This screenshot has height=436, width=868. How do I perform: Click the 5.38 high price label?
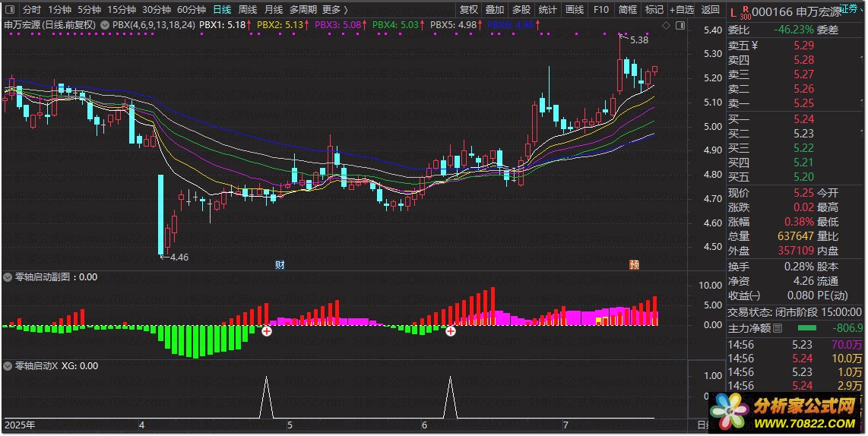point(639,39)
